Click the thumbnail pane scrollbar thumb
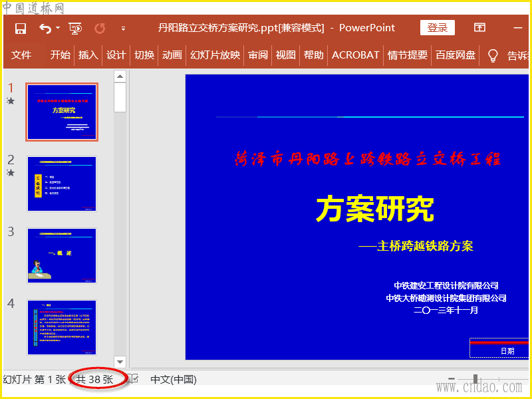This screenshot has height=399, width=532. click(120, 98)
